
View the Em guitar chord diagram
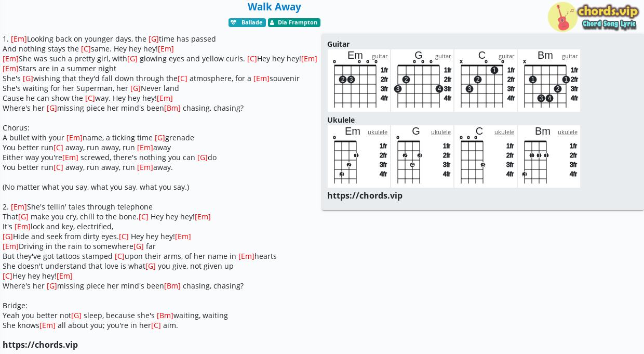(359, 81)
